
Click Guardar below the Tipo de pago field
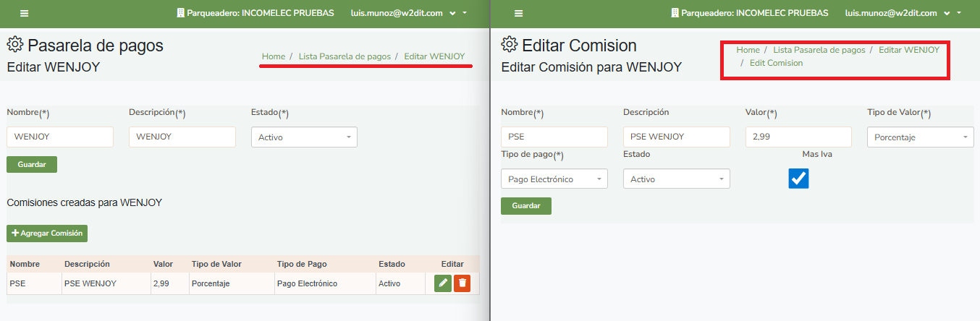(525, 206)
